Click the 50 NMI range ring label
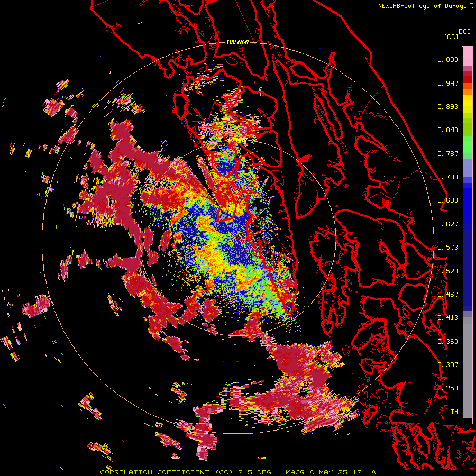Image resolution: width=476 pixels, height=476 pixels. coord(237,140)
